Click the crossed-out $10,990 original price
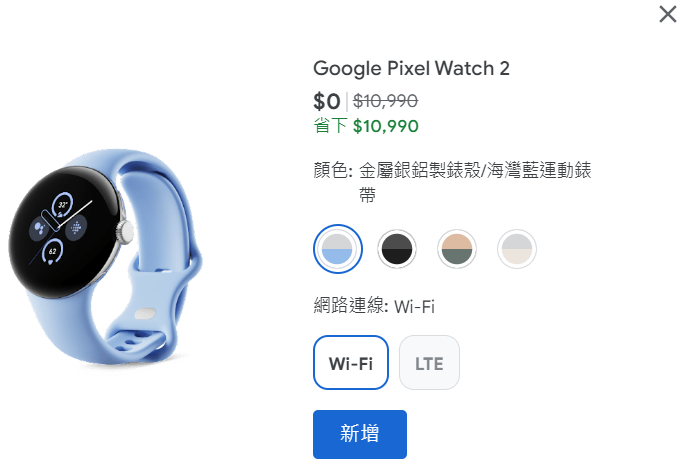 point(386,101)
